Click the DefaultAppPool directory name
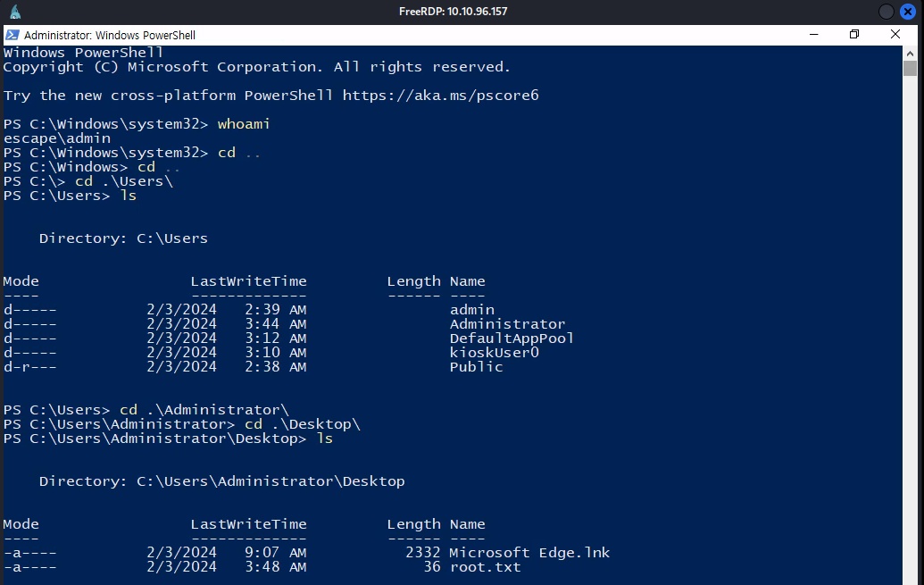 pos(512,338)
